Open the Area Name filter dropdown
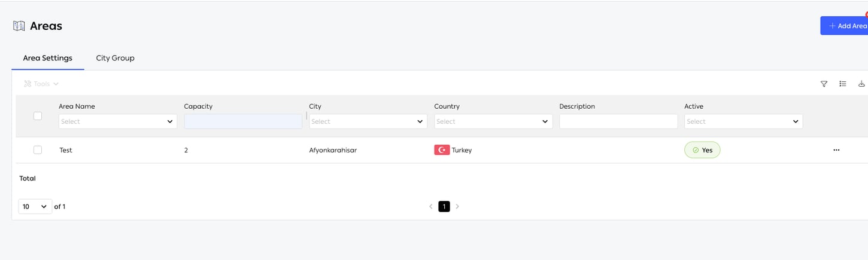 click(x=118, y=121)
